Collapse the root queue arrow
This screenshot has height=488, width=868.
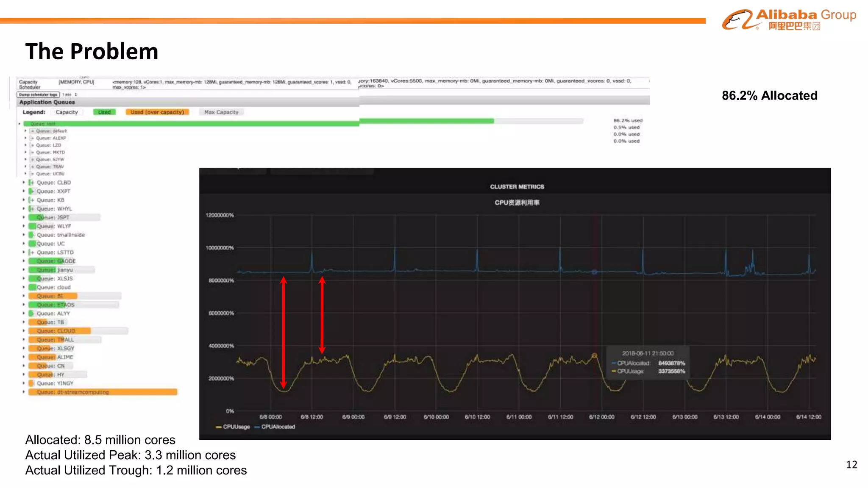(x=19, y=124)
